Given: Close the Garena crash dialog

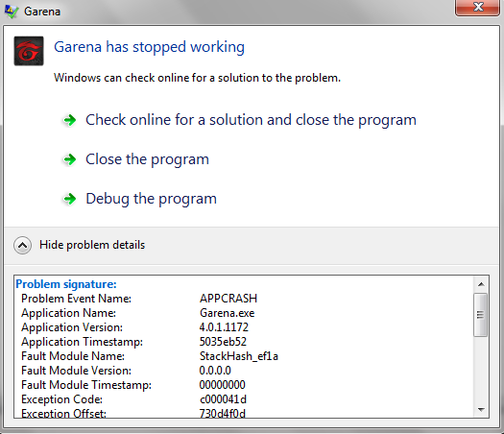Looking at the screenshot, I should coord(477,7).
